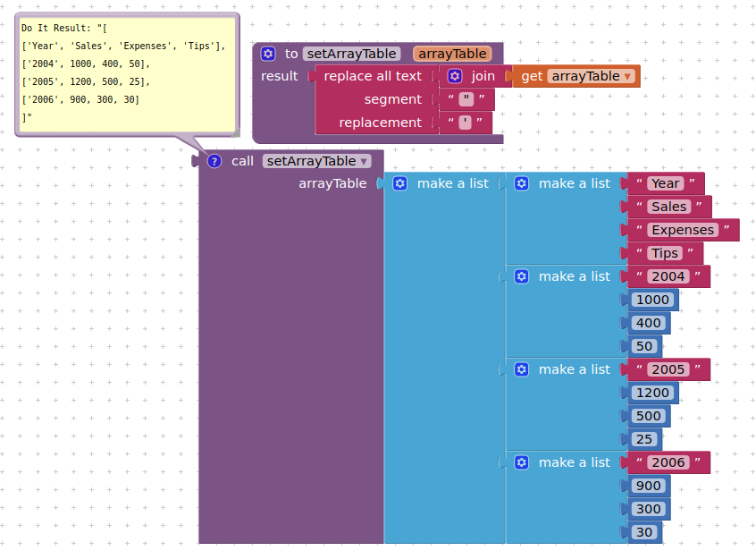756x559 pixels.
Task: Open mutator gear on the join block
Action: coord(455,76)
